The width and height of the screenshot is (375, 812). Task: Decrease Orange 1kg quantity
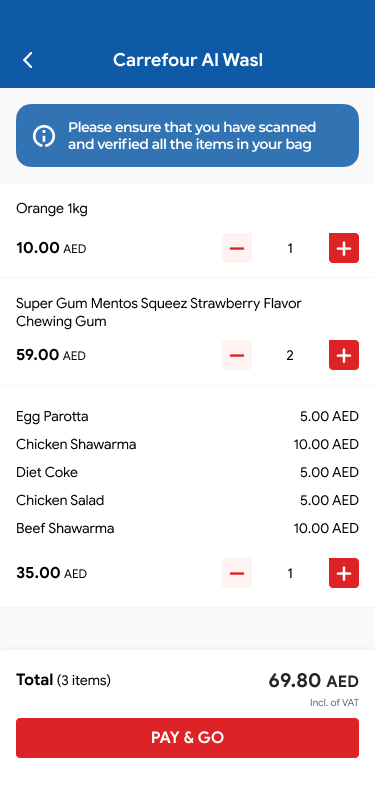(237, 249)
